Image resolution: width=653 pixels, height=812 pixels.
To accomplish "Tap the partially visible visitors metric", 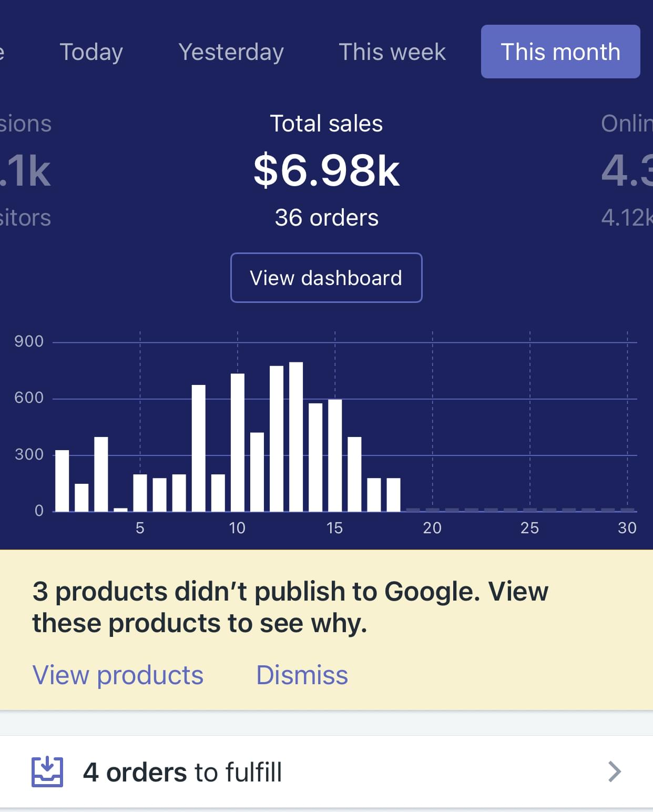I will click(x=26, y=170).
